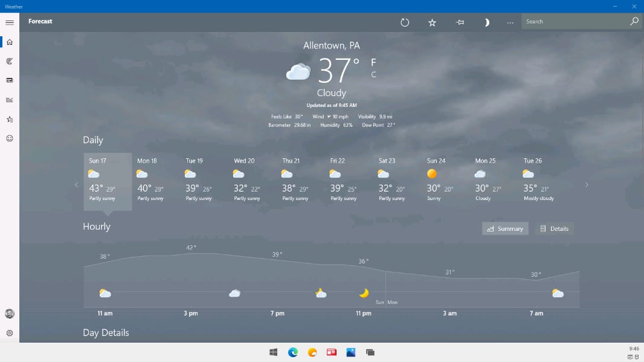Open Historical Weather chart icon in sidebar
644x362 pixels.
pos(10,100)
